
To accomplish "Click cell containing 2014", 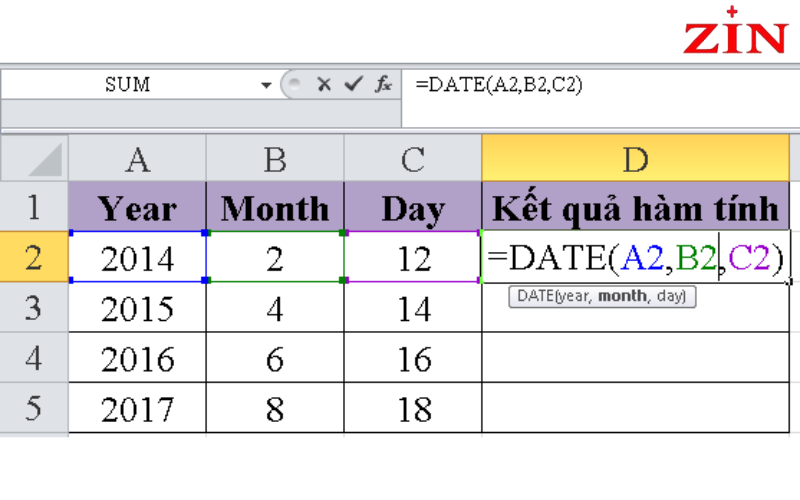I will [x=137, y=257].
